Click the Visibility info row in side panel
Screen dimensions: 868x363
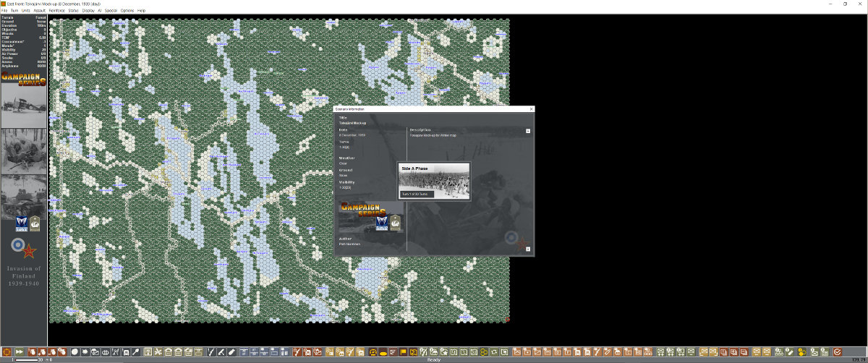[24, 49]
